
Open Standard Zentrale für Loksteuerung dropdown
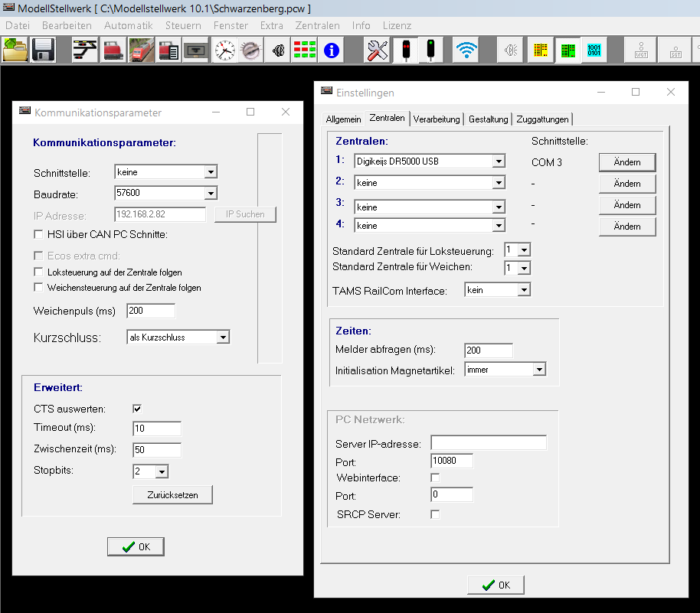[x=518, y=249]
